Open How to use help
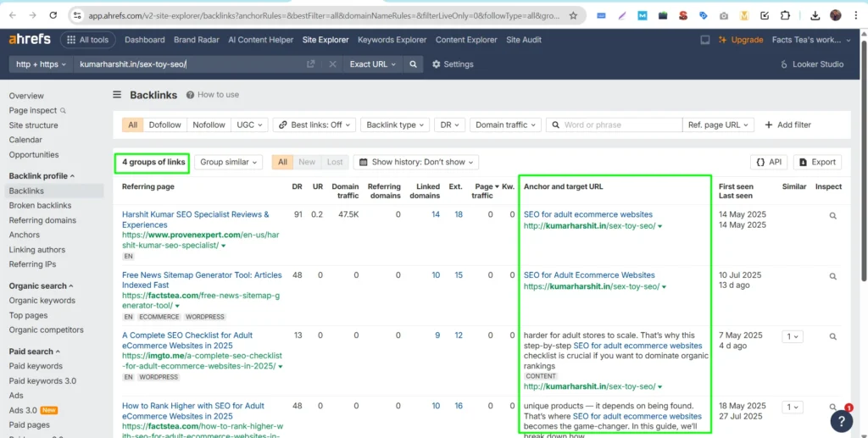This screenshot has height=438, width=868. point(213,95)
